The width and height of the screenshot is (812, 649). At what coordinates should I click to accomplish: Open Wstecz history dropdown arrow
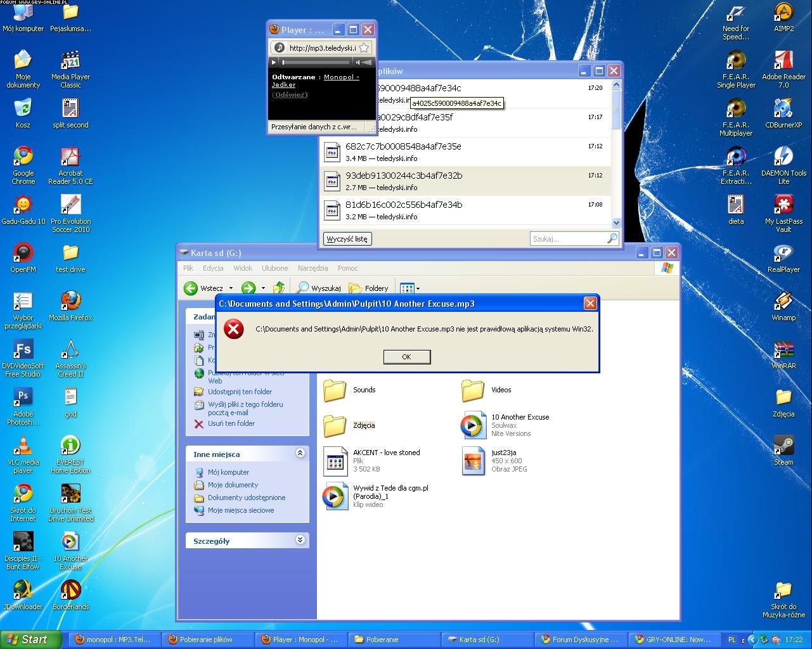tap(231, 288)
